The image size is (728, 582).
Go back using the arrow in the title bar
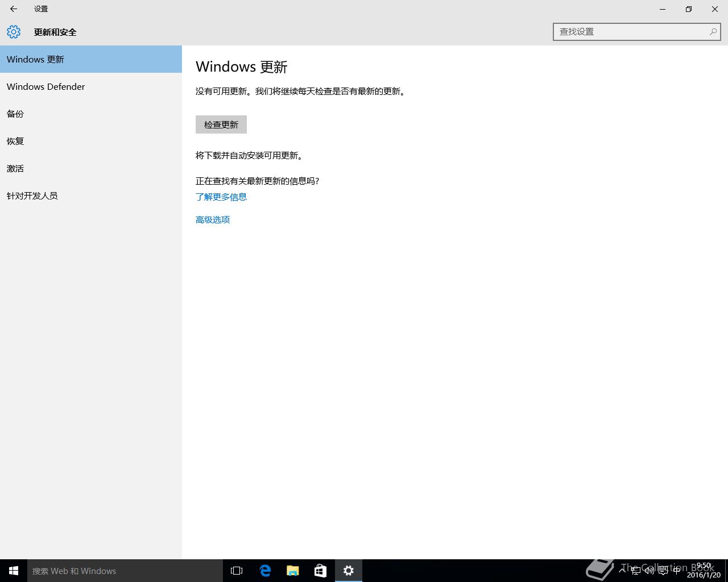point(14,9)
